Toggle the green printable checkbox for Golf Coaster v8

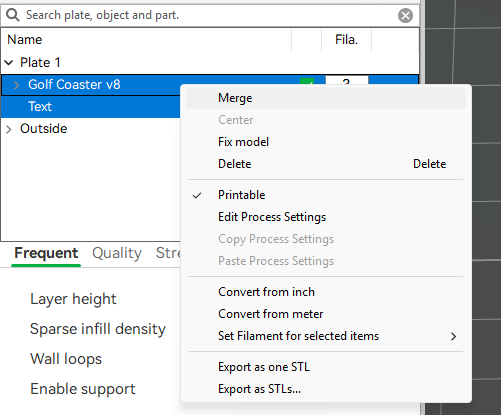pyautogui.click(x=307, y=82)
